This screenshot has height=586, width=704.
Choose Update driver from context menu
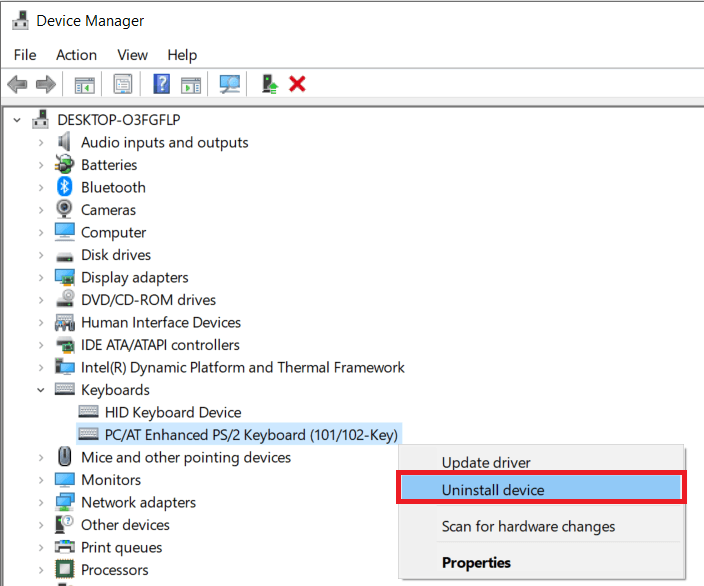[541, 462]
